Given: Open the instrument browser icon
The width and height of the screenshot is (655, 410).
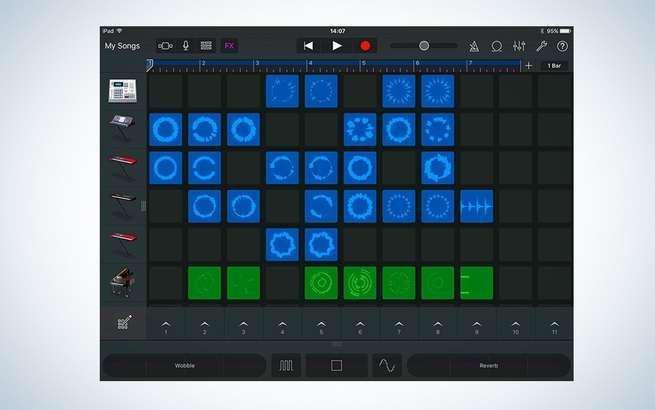Looking at the screenshot, I should [165, 46].
